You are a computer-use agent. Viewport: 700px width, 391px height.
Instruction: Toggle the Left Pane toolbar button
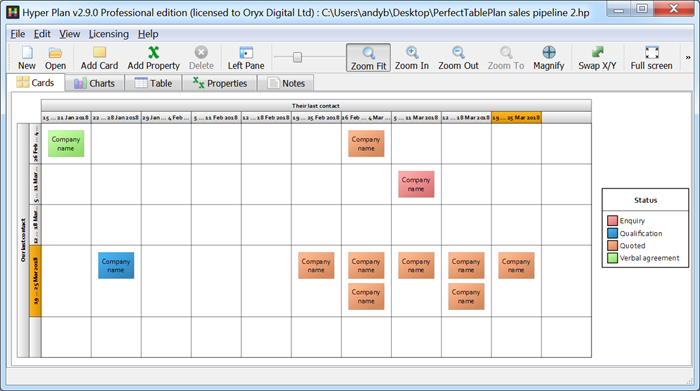coord(246,58)
